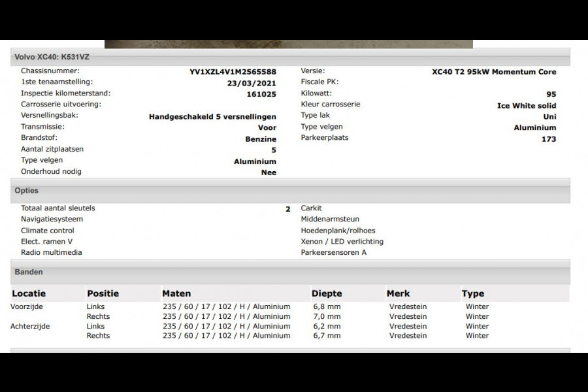Click the Maten column header
The height and width of the screenshot is (392, 588).
176,293
